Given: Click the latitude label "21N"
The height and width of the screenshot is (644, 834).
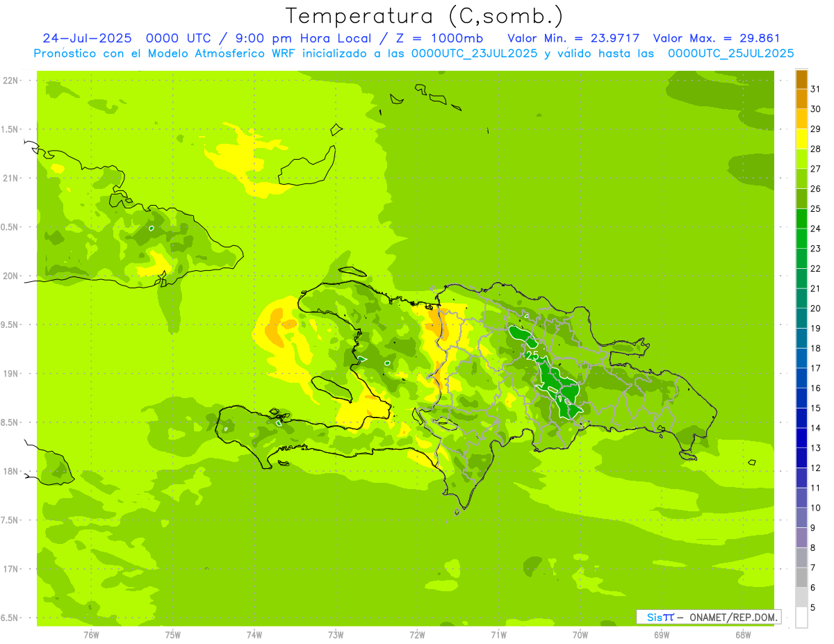Looking at the screenshot, I should (x=11, y=178).
